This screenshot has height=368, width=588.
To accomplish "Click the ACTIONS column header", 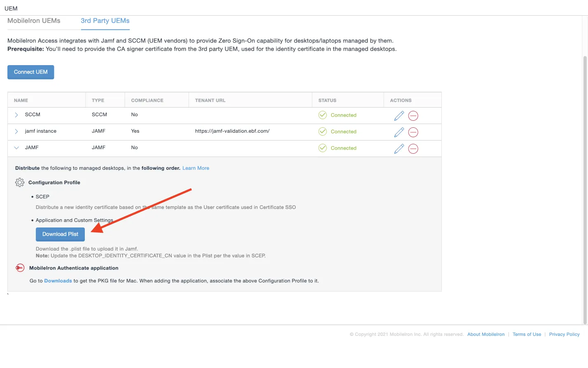I will (401, 101).
